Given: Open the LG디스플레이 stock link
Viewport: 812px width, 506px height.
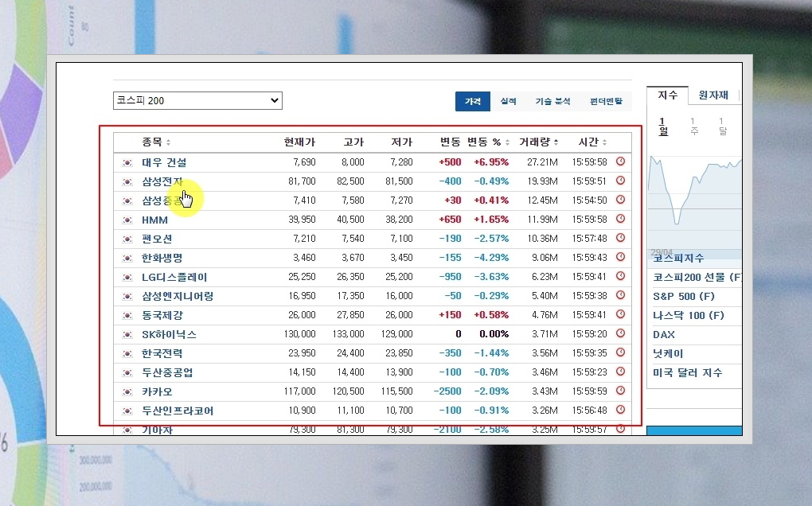Looking at the screenshot, I should coord(174,277).
